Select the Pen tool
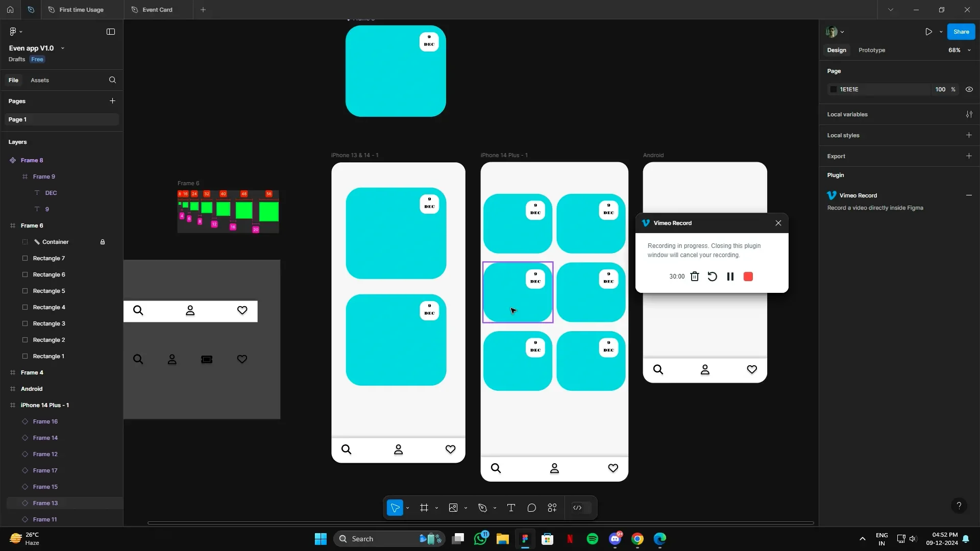 tap(483, 508)
